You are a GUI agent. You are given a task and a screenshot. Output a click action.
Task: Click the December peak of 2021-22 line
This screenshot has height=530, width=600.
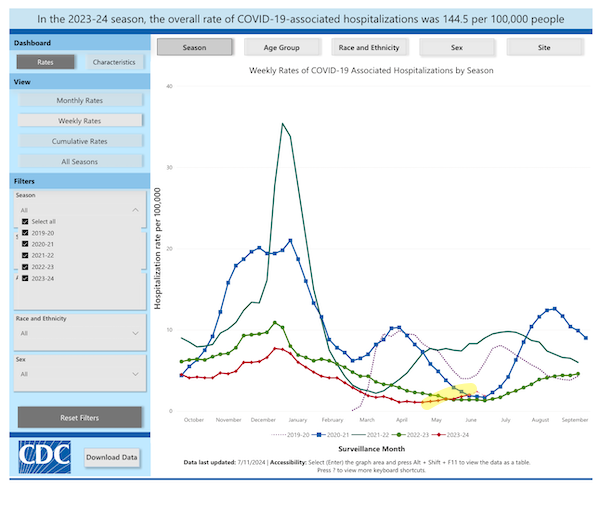(283, 124)
